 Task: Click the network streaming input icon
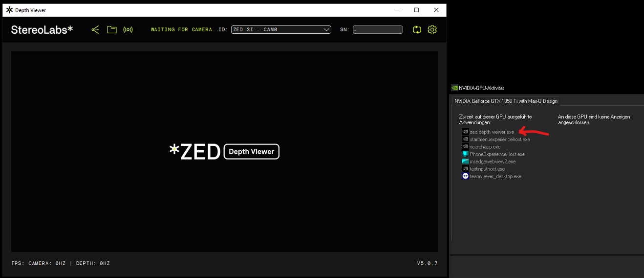[x=128, y=30]
